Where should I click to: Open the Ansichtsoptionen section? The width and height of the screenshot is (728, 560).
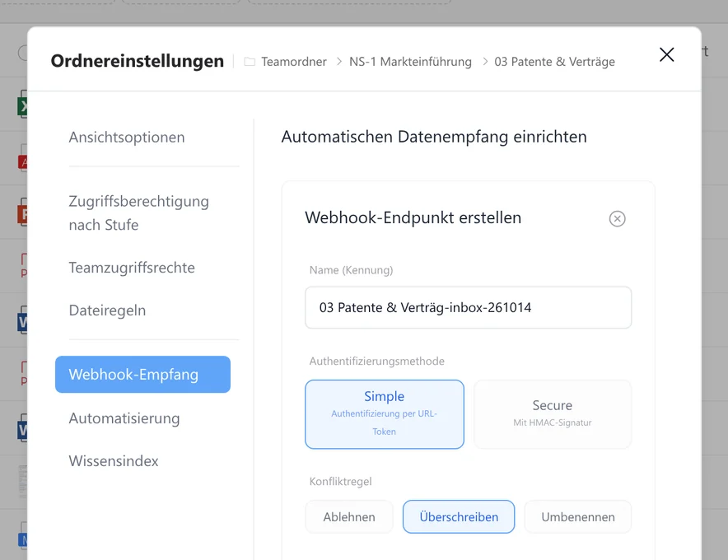coord(127,137)
